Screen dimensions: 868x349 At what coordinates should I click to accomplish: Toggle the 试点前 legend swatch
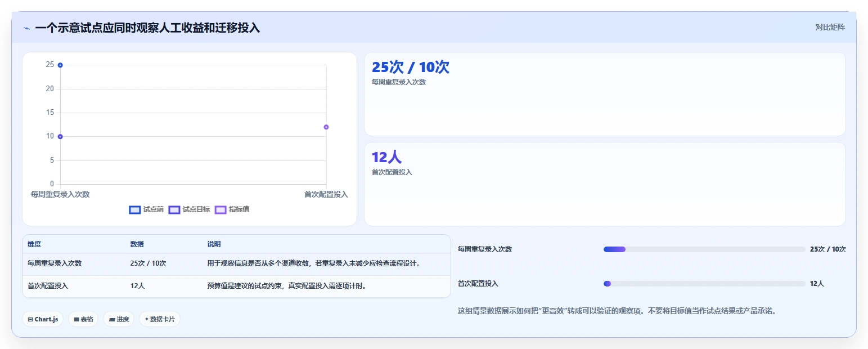pos(135,209)
